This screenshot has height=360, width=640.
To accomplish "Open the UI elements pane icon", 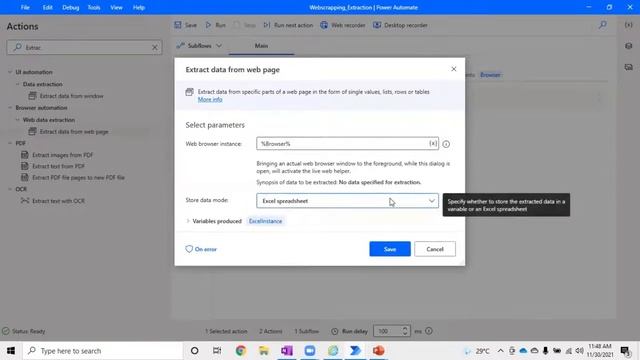I will point(629,46).
